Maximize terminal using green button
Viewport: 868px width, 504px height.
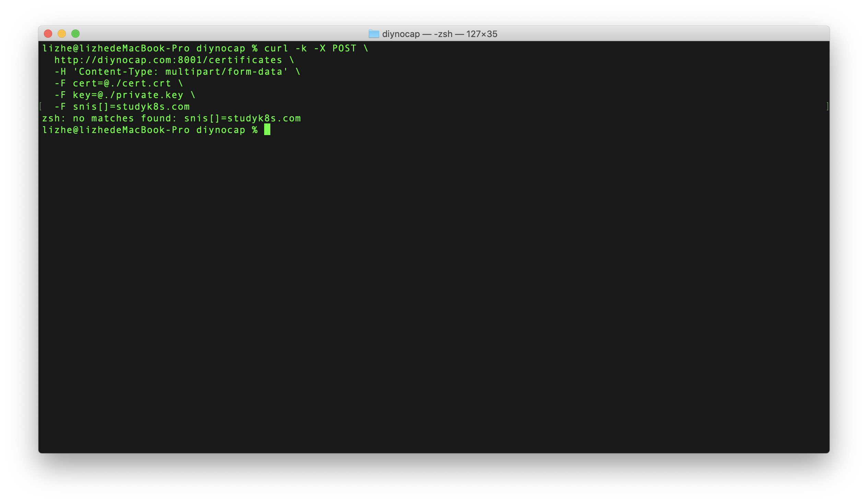(75, 34)
